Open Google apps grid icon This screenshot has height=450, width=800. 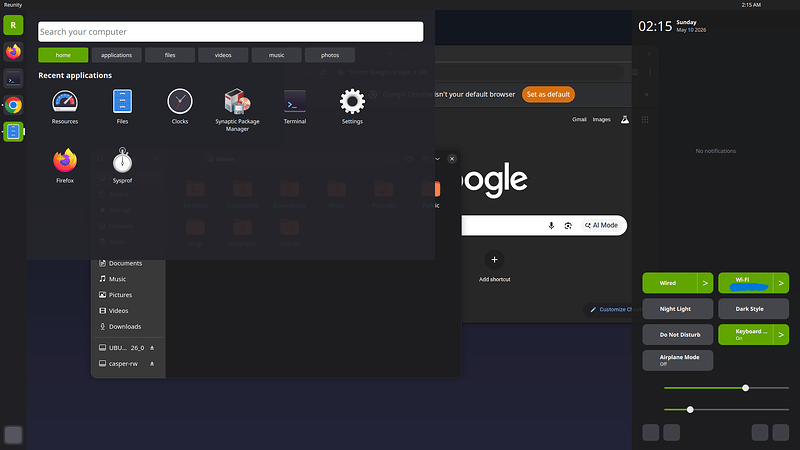click(645, 119)
